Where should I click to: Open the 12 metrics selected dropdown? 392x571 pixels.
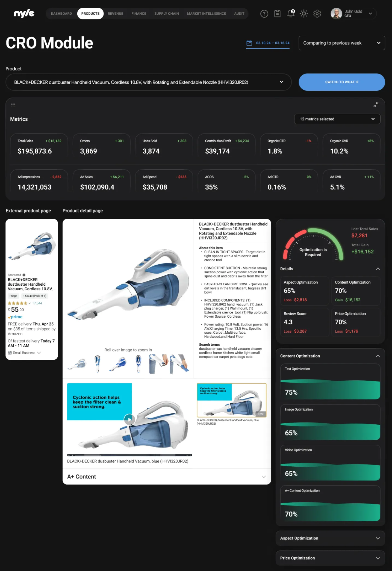click(x=337, y=119)
